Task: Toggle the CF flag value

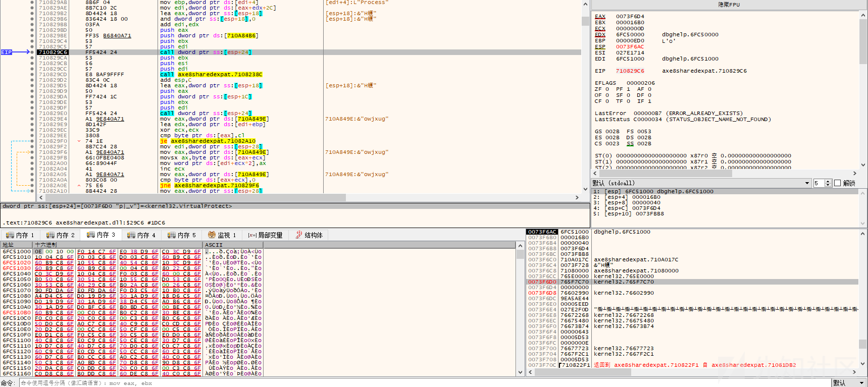Action: click(607, 101)
